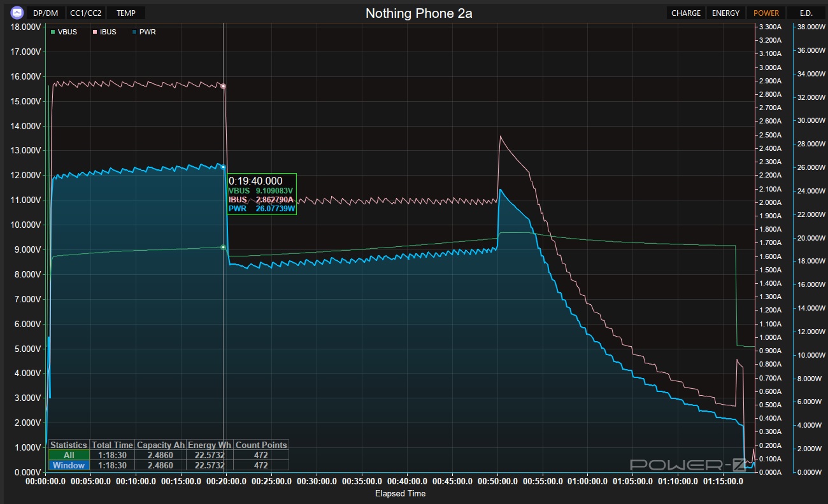
Task: Click Count Points value in the All row
Action: pos(261,455)
